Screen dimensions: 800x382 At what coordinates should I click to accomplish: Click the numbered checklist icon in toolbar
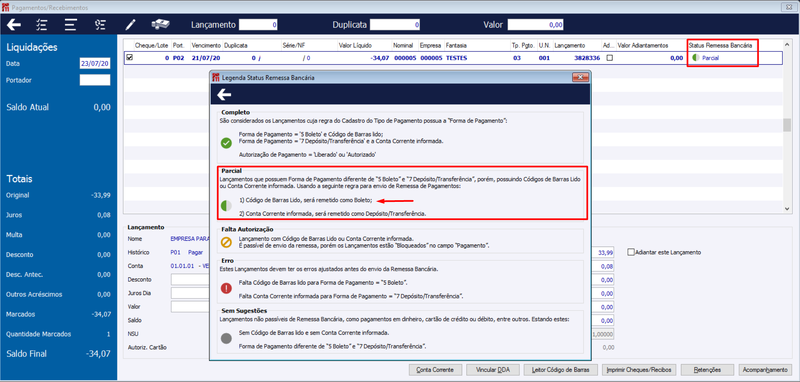pos(100,24)
